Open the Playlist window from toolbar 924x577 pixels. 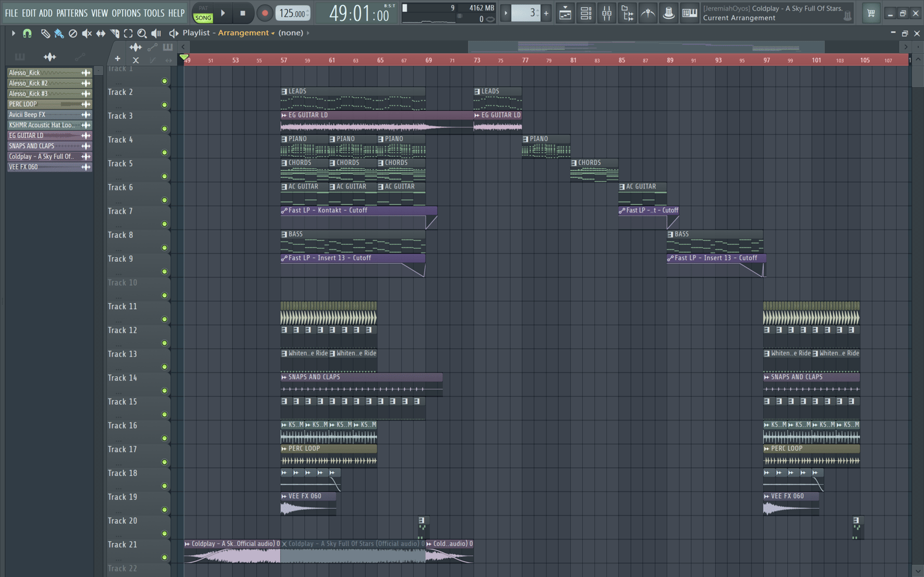(x=565, y=13)
